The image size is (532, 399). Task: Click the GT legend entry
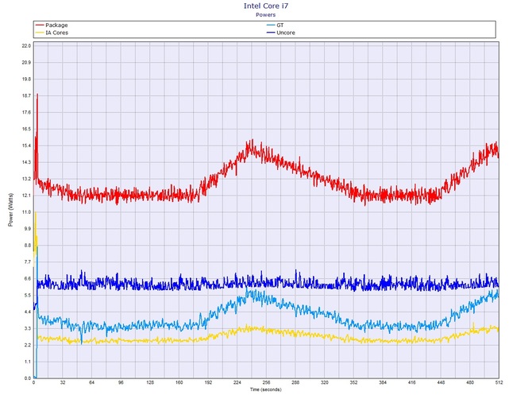[276, 25]
